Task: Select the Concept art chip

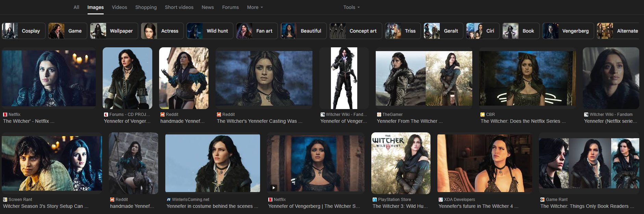Action: 356,31
